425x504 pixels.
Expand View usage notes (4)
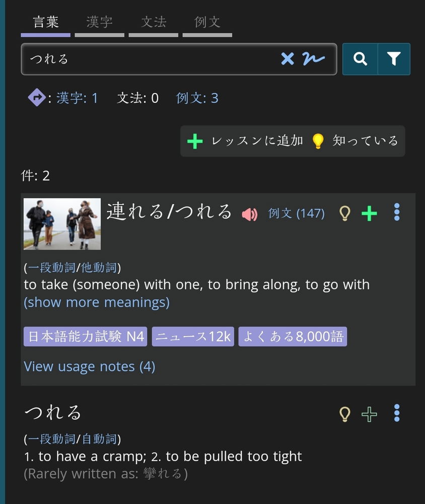pos(90,366)
